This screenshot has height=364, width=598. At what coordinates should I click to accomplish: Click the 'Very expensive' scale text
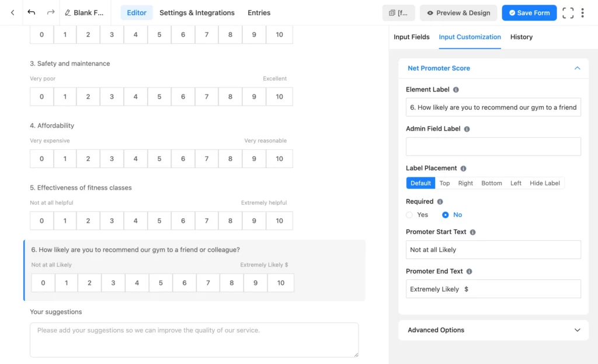50,141
